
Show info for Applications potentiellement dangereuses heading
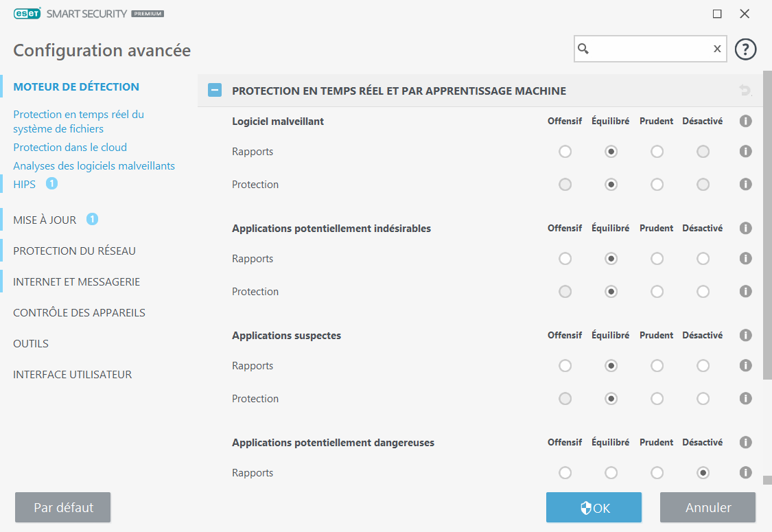pyautogui.click(x=745, y=442)
